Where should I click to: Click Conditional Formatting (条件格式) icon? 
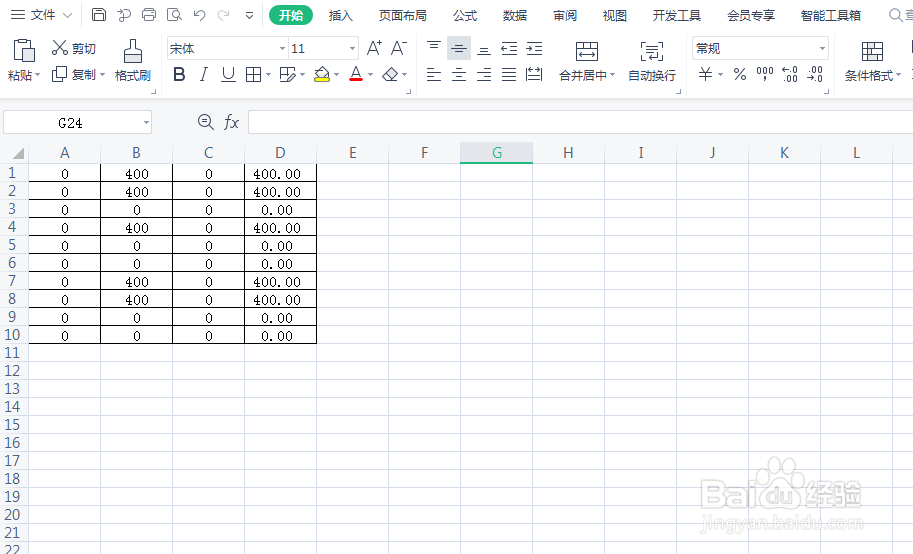872,51
